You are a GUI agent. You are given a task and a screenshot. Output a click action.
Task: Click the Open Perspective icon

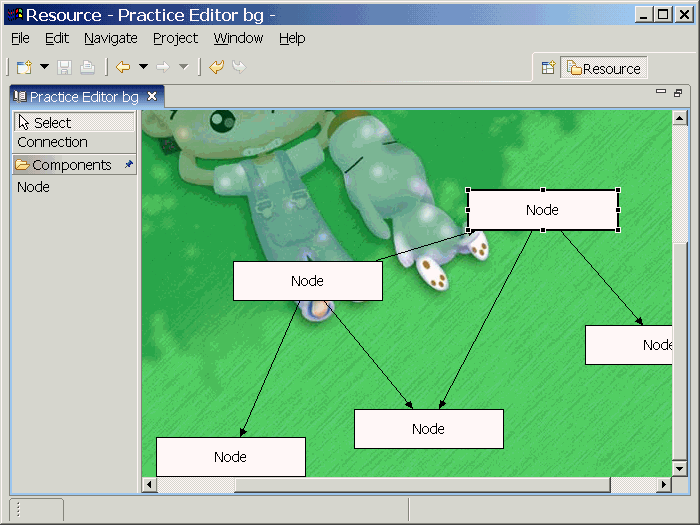click(548, 68)
